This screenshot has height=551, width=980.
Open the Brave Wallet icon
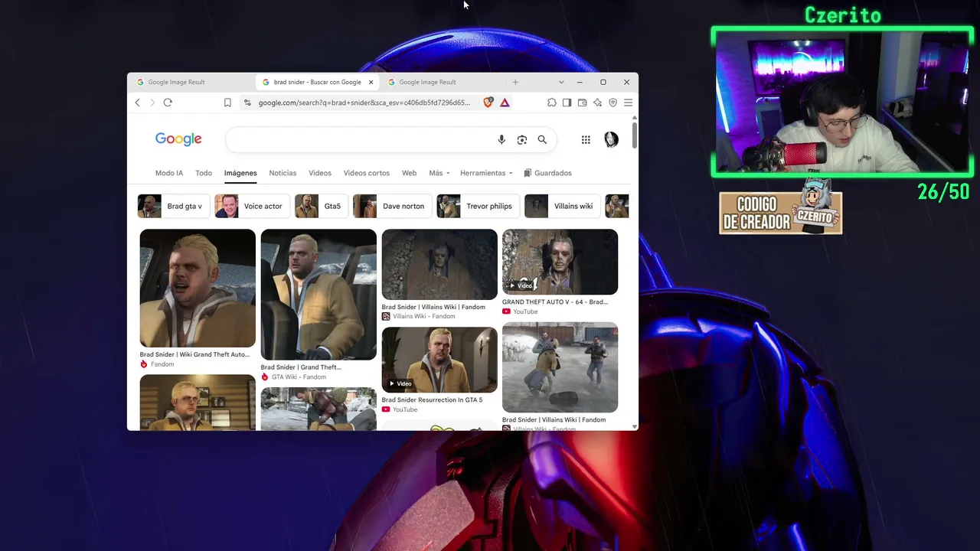[x=582, y=103]
